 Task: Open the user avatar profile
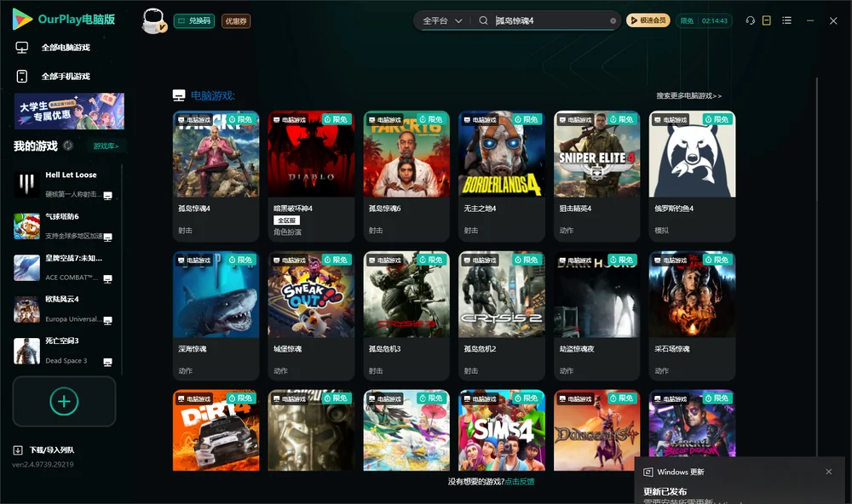pyautogui.click(x=153, y=21)
